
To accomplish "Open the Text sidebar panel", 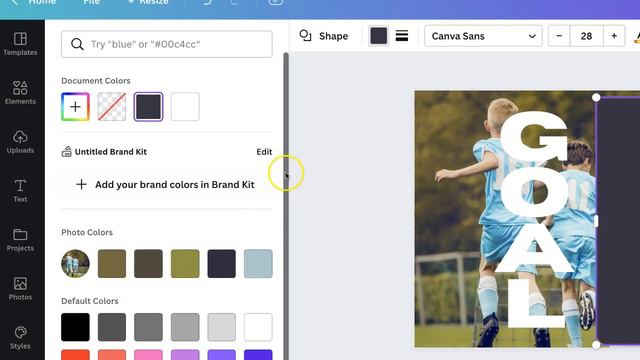I will point(20,191).
